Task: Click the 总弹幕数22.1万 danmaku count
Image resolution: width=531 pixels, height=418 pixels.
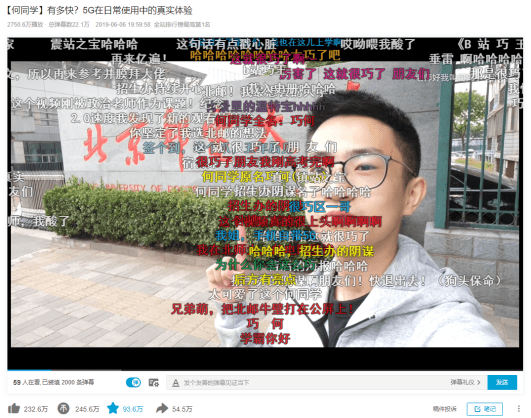Action: (69, 25)
